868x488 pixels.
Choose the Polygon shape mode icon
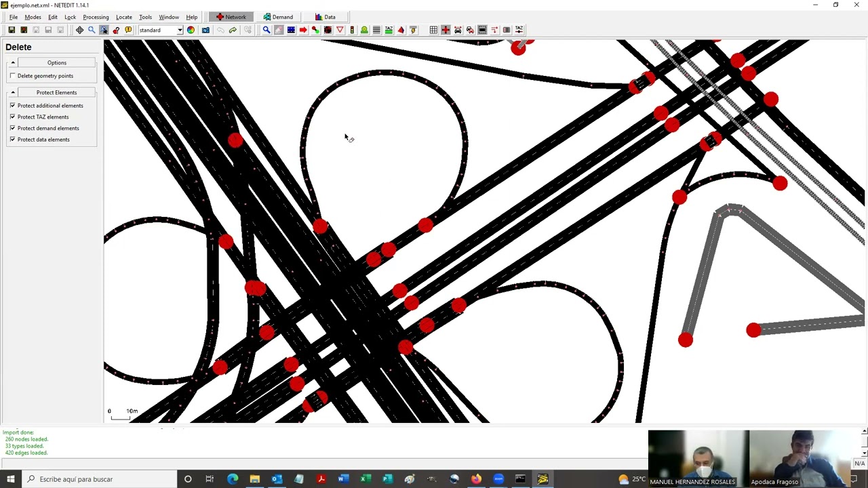coord(401,30)
